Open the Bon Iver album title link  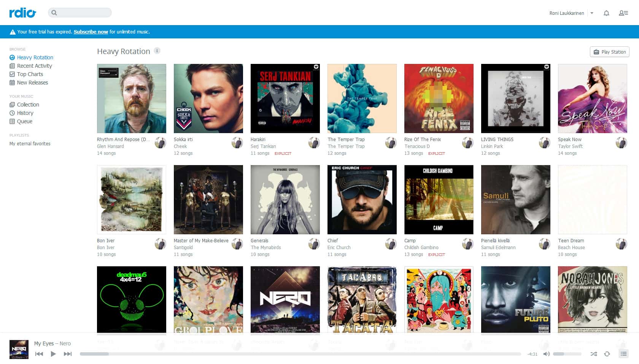tap(106, 241)
